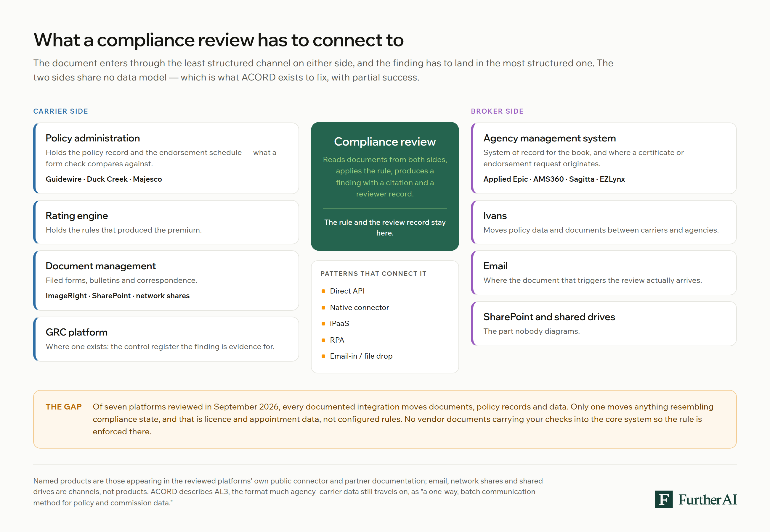This screenshot has width=770, height=532.
Task: Click the FurtherAI wordmark text
Action: [x=707, y=499]
